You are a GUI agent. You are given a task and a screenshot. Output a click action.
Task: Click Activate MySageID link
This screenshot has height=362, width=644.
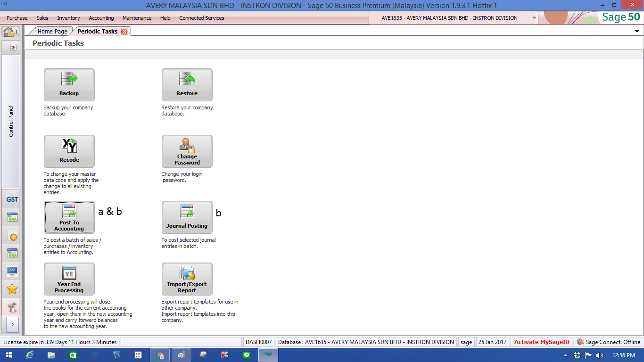pos(542,342)
